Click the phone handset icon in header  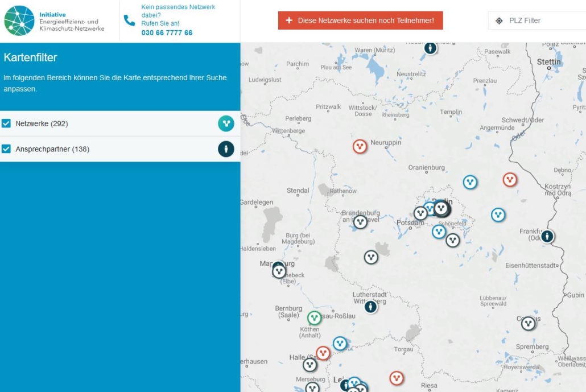[x=129, y=20]
